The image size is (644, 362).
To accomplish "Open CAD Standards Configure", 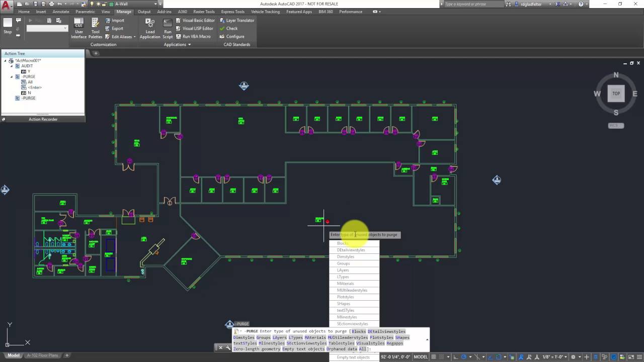I will pos(232,37).
